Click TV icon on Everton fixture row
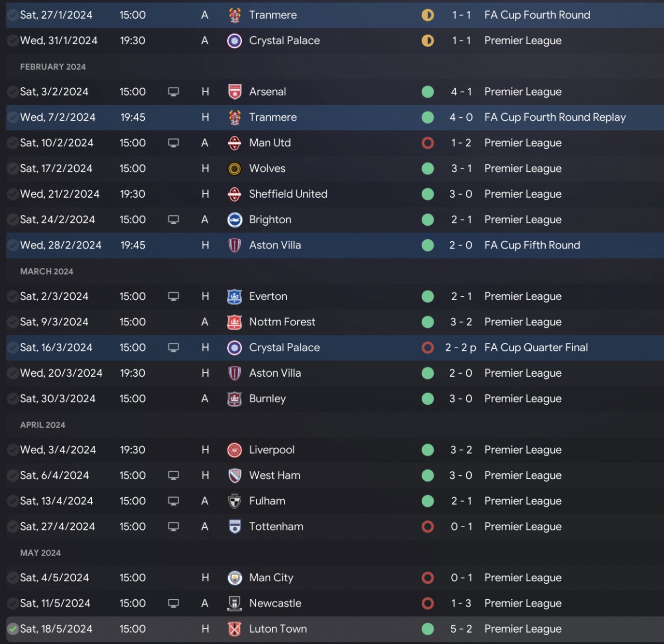 coord(173,296)
